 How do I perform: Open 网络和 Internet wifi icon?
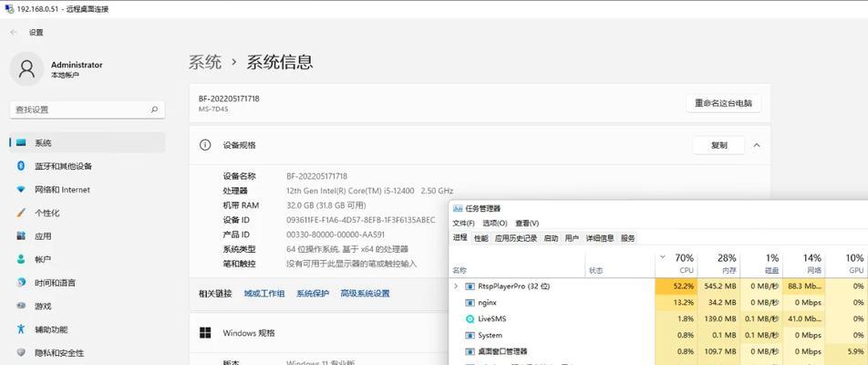coord(21,190)
